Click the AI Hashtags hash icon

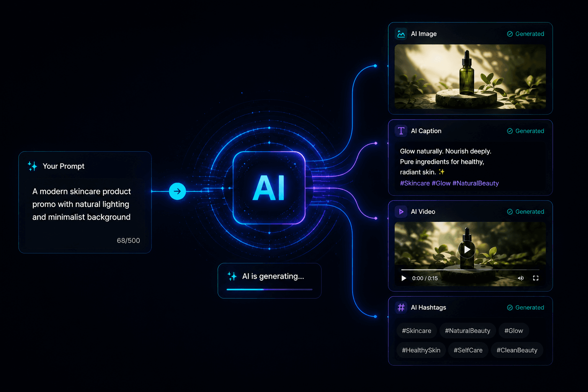pyautogui.click(x=401, y=307)
